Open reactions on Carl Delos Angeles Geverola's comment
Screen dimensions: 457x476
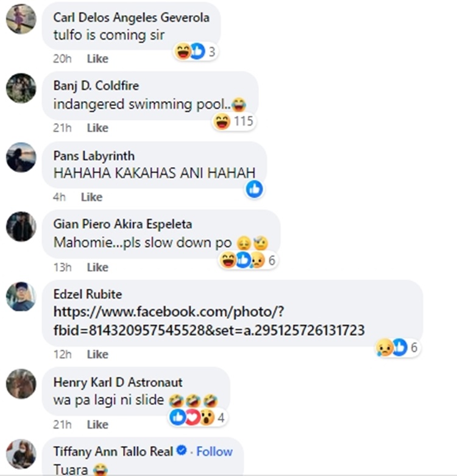196,52
